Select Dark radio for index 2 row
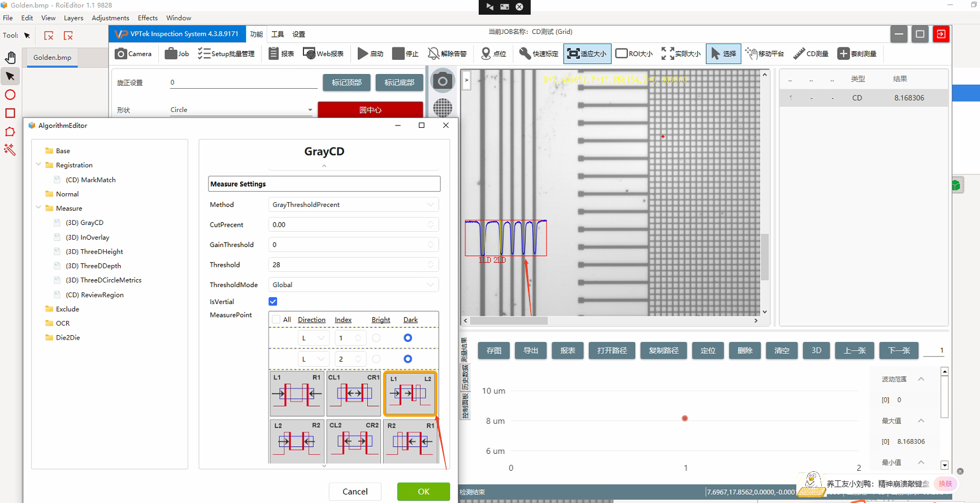The width and height of the screenshot is (980, 503). 407,359
